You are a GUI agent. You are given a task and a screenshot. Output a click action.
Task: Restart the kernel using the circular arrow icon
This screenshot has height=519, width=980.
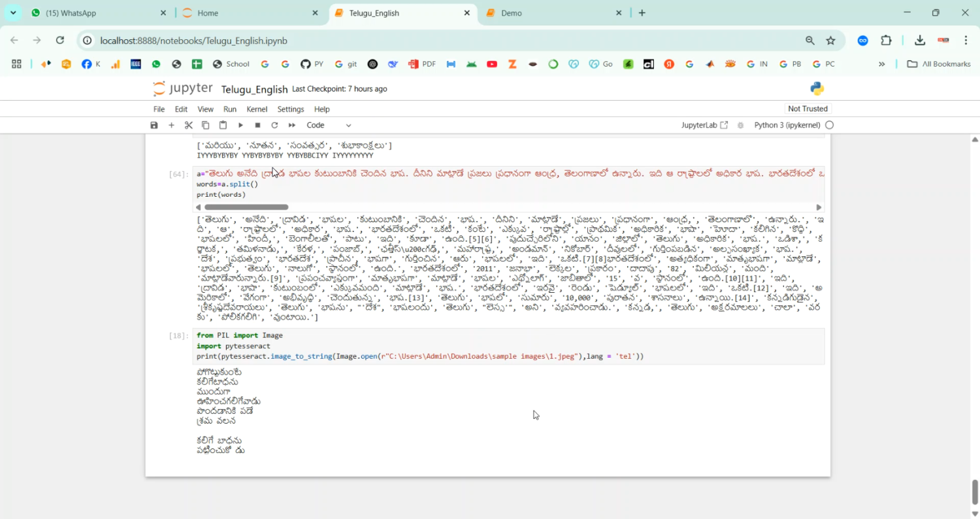coord(274,125)
